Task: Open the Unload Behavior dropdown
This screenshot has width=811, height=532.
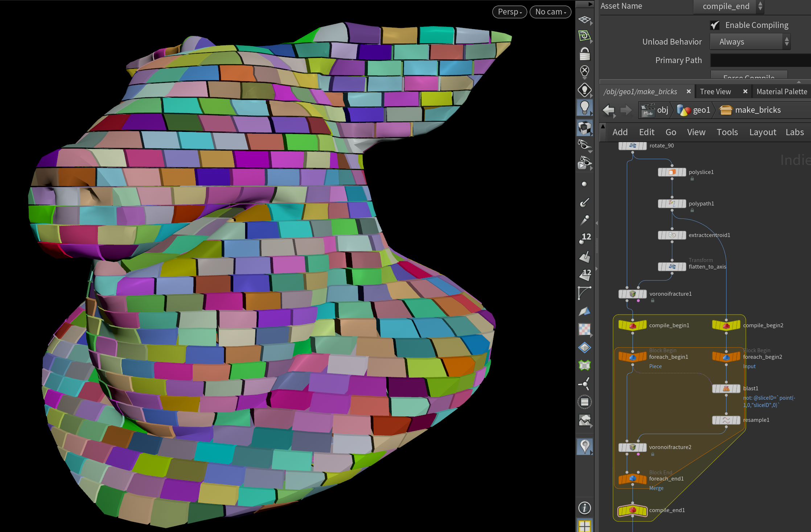Action: pos(750,42)
